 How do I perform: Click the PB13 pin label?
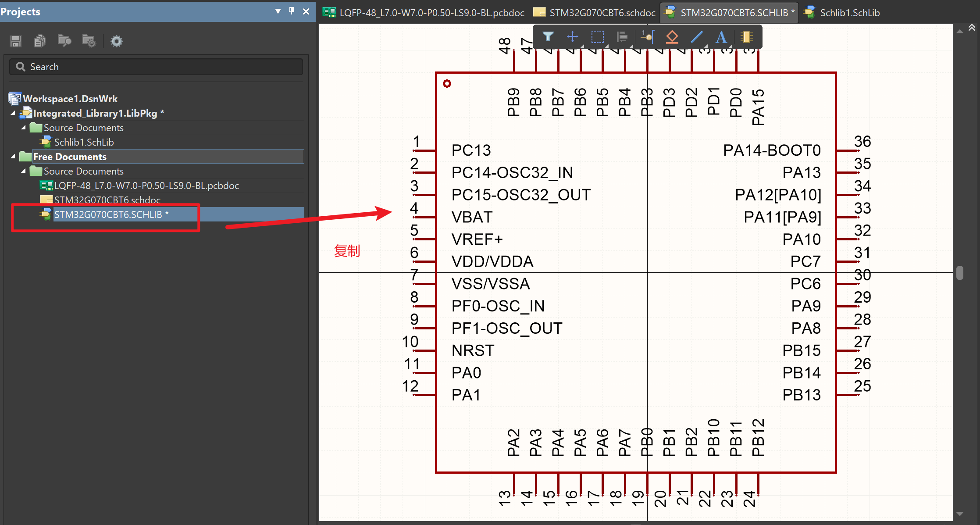click(802, 395)
